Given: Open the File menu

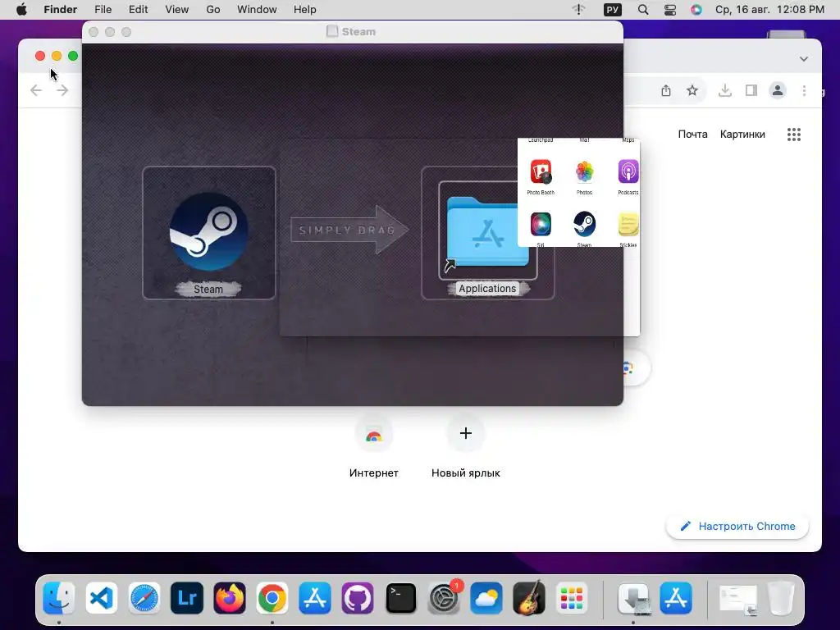Looking at the screenshot, I should pos(103,10).
